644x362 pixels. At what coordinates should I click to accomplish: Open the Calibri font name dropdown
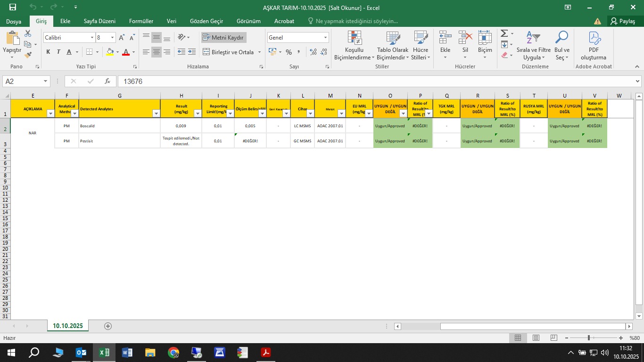click(92, 38)
